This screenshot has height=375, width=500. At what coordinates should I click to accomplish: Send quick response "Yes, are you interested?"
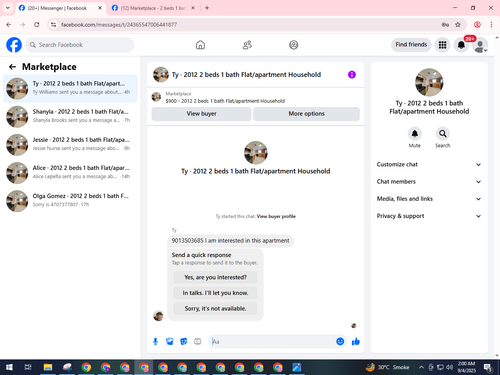point(215,277)
